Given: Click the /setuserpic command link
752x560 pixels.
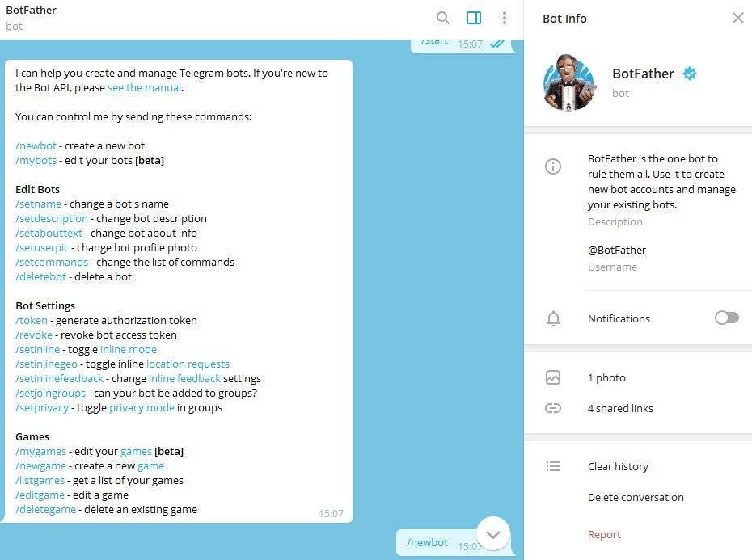Looking at the screenshot, I should pos(42,248).
